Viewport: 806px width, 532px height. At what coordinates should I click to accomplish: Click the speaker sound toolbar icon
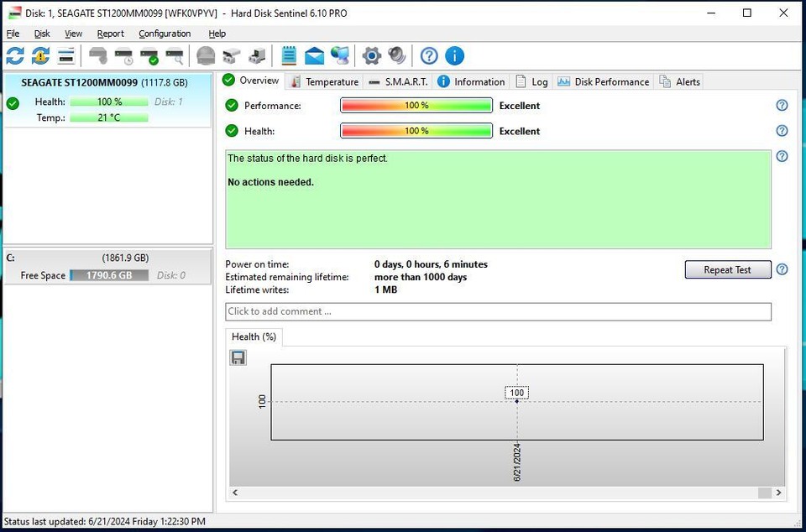click(397, 56)
